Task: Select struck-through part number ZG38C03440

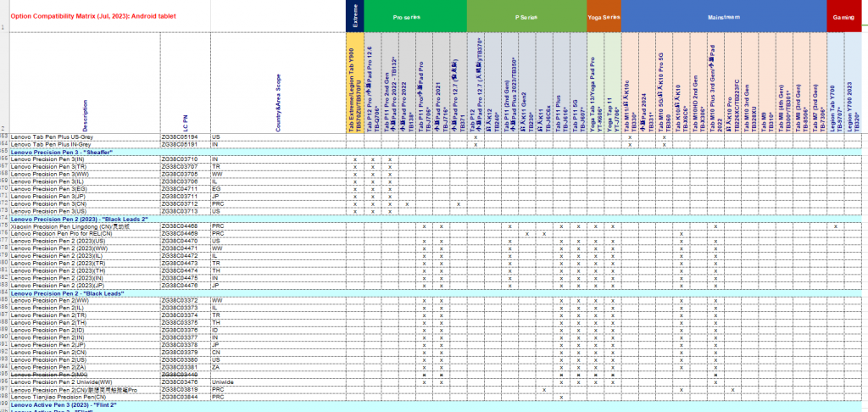Action: point(186,375)
